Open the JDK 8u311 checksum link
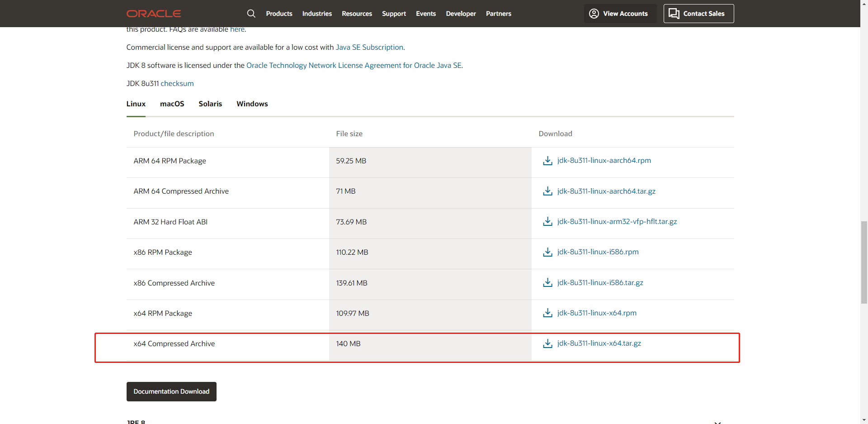 tap(177, 83)
